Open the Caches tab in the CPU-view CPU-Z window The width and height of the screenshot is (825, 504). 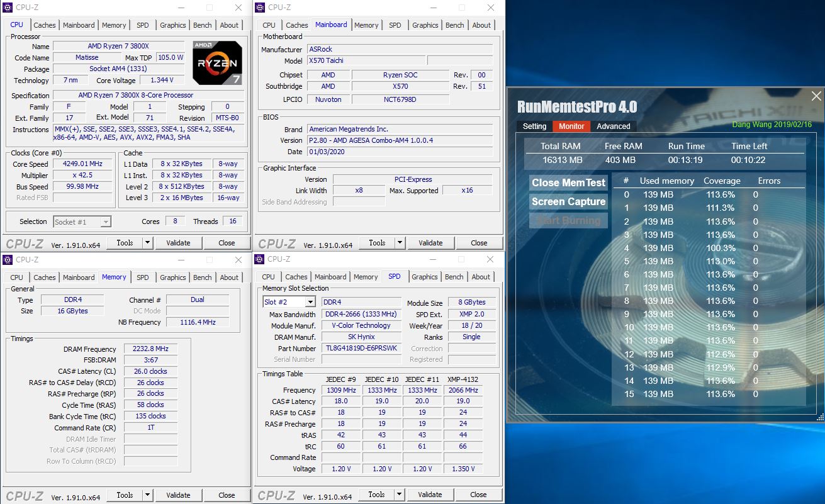(x=45, y=25)
